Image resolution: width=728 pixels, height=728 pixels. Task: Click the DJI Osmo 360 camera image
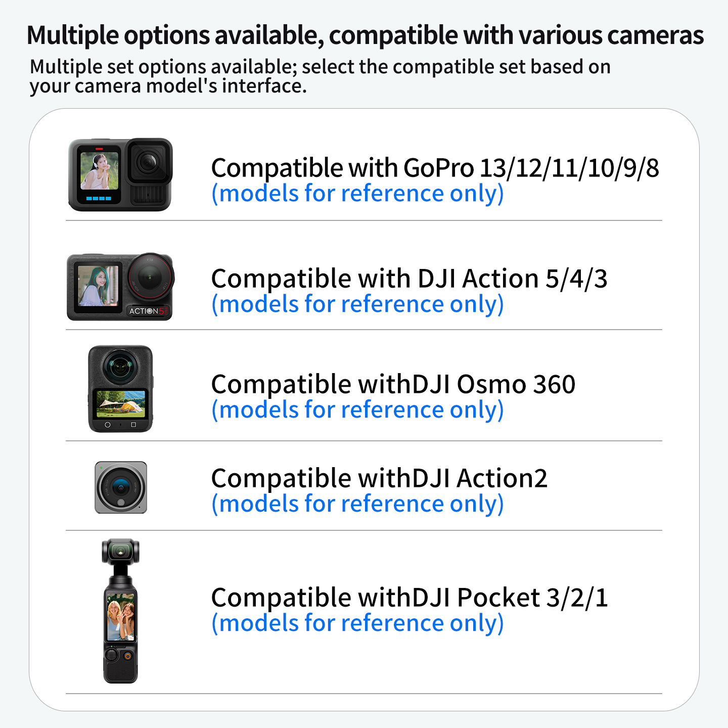coord(120,388)
